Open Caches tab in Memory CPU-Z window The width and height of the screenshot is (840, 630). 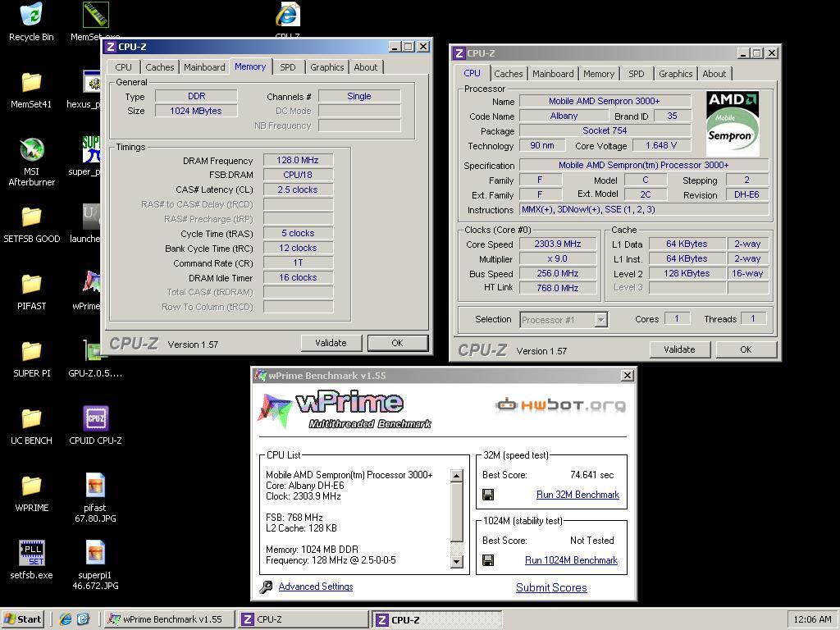tap(160, 67)
